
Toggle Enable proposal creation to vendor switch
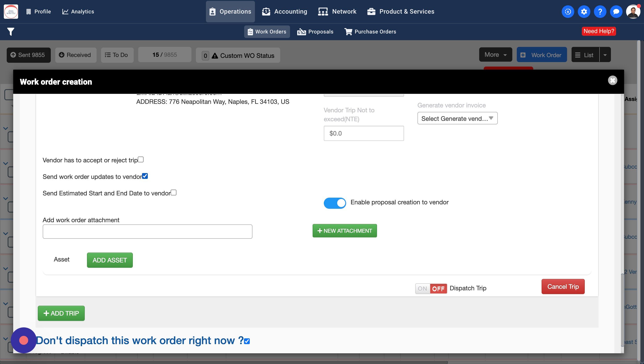[335, 203]
